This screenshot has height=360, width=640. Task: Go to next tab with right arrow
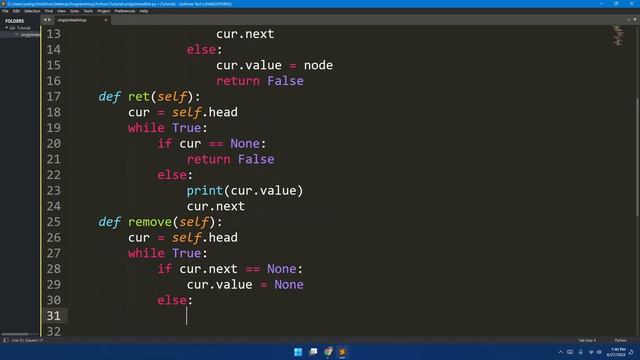49,20
